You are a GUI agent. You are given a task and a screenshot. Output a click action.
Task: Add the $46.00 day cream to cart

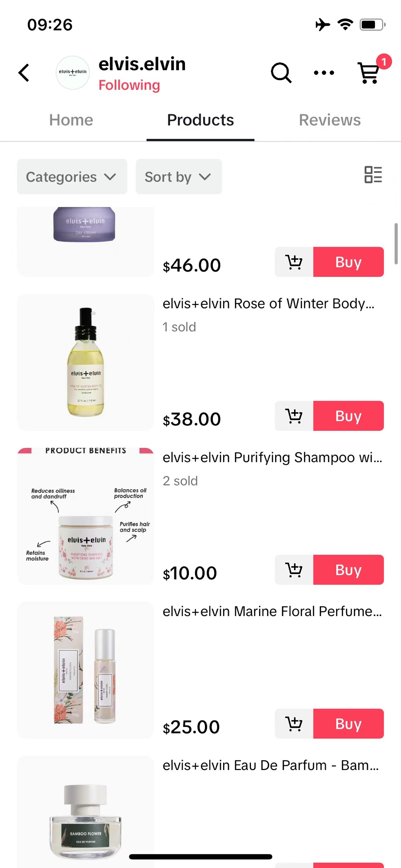(x=294, y=262)
